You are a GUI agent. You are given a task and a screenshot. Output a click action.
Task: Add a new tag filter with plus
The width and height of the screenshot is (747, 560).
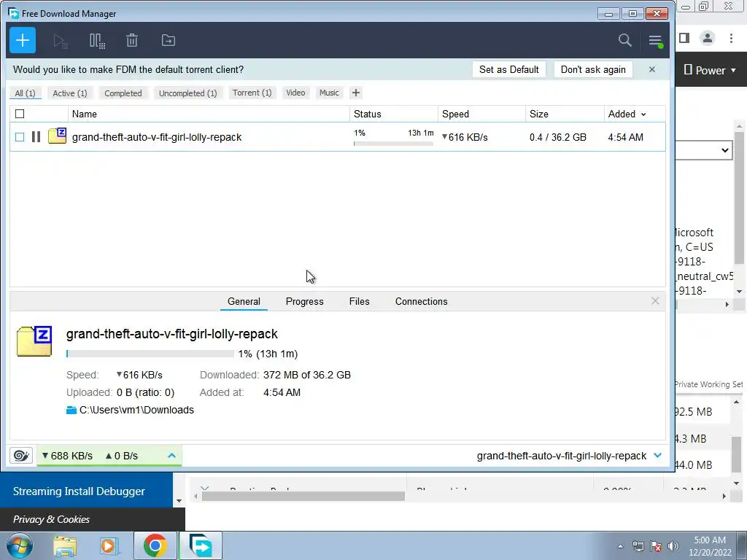tap(356, 93)
